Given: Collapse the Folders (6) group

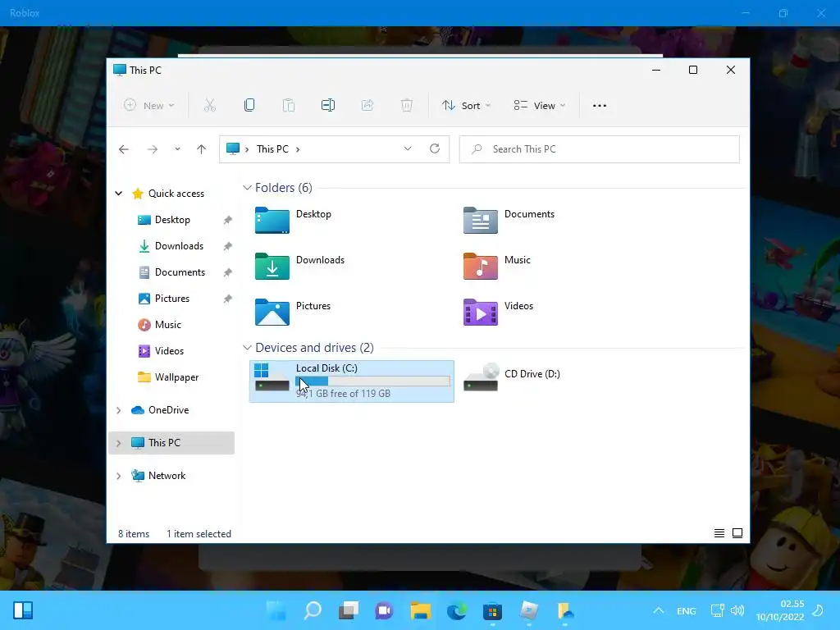Looking at the screenshot, I should pyautogui.click(x=247, y=188).
